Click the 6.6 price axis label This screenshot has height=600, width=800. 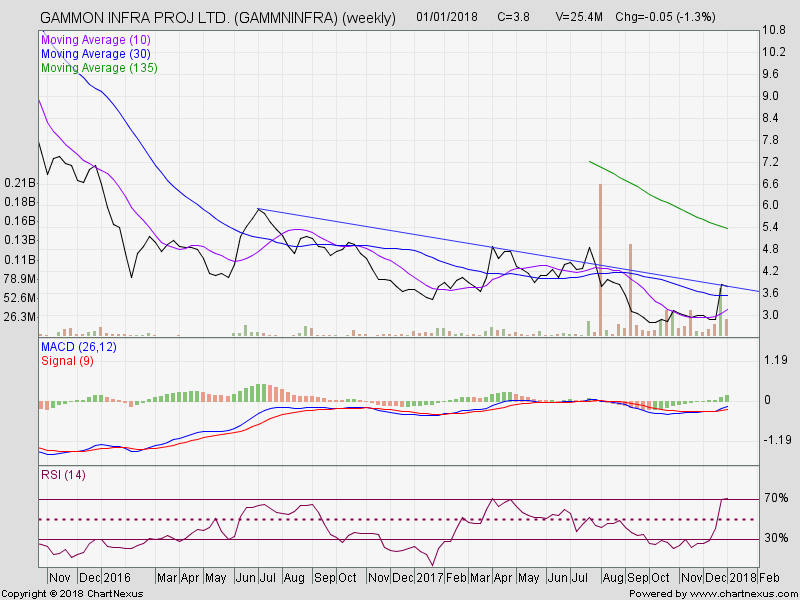click(770, 184)
